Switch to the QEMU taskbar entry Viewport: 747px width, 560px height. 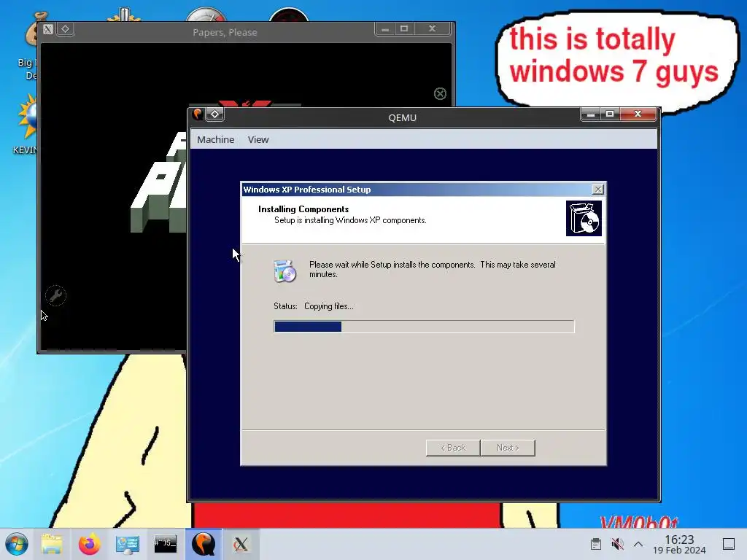[x=204, y=544]
